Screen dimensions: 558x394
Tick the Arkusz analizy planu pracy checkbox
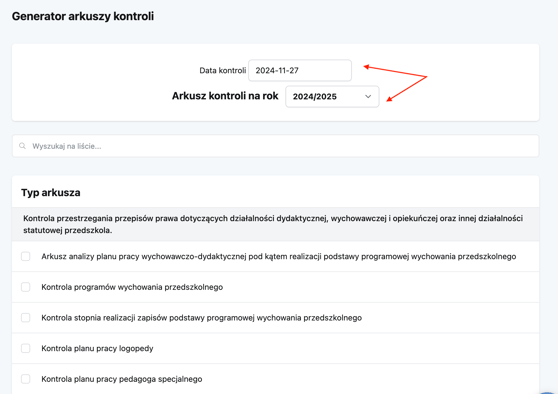coord(26,256)
